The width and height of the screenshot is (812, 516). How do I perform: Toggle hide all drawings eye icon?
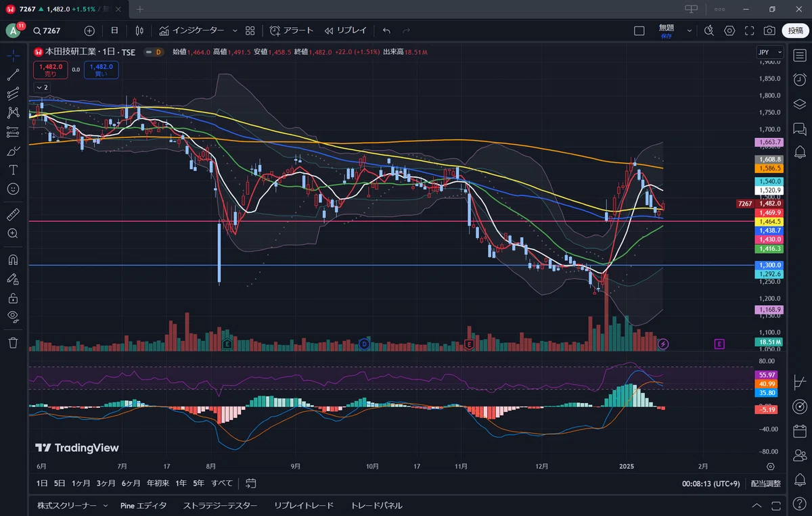point(13,316)
